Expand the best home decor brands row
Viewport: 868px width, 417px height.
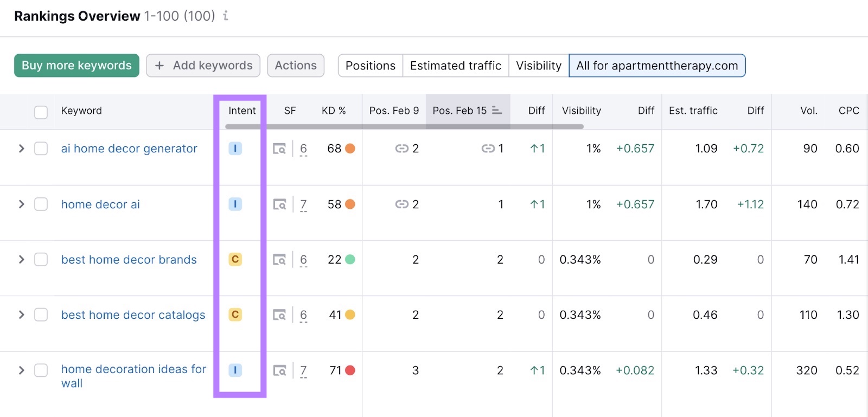tap(21, 259)
